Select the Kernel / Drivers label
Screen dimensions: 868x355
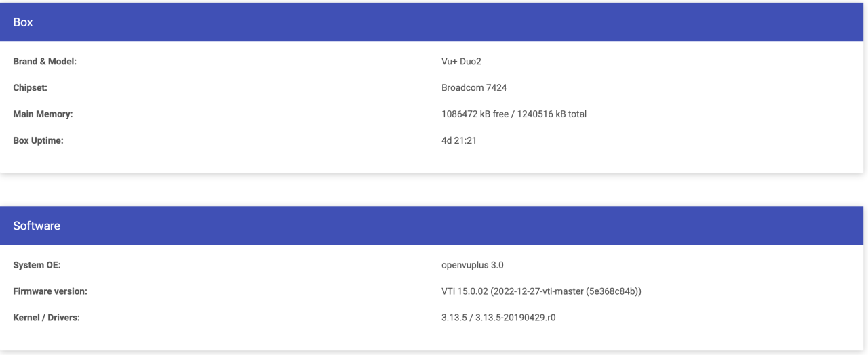pyautogui.click(x=46, y=317)
